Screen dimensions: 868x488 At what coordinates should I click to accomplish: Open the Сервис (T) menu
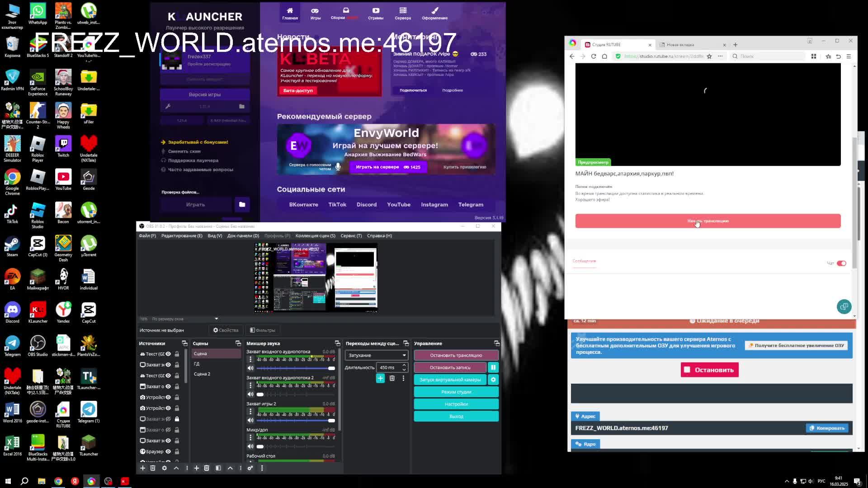click(351, 236)
